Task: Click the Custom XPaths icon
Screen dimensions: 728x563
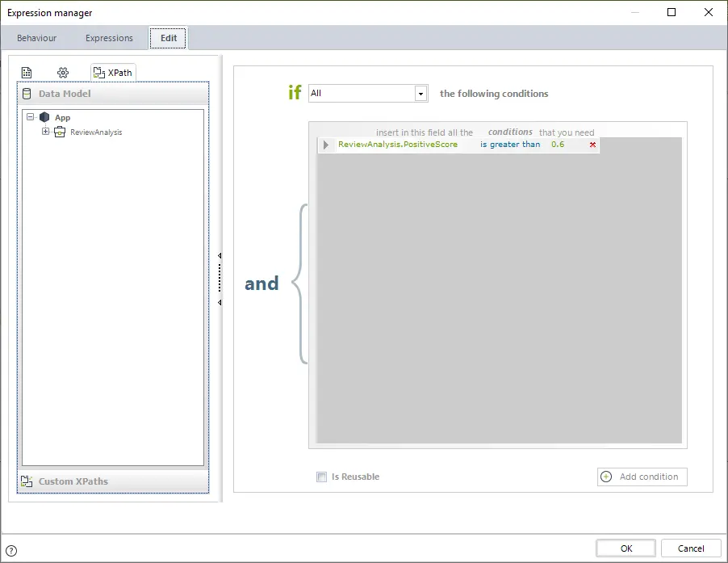Action: [27, 481]
